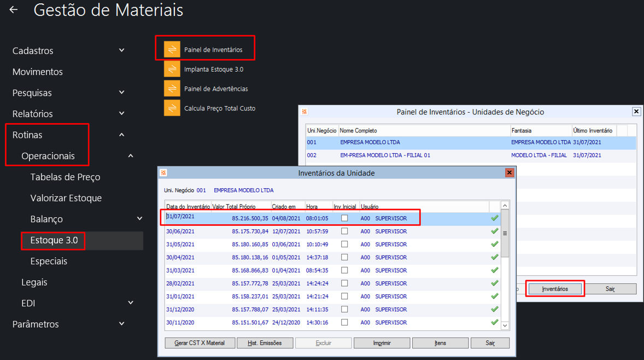Click green checkmark on 31/01/2021 inventory row
644x360 pixels.
[x=495, y=297]
